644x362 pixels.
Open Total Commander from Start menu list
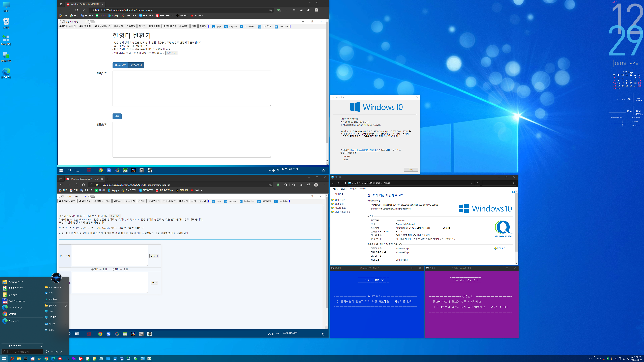16,301
